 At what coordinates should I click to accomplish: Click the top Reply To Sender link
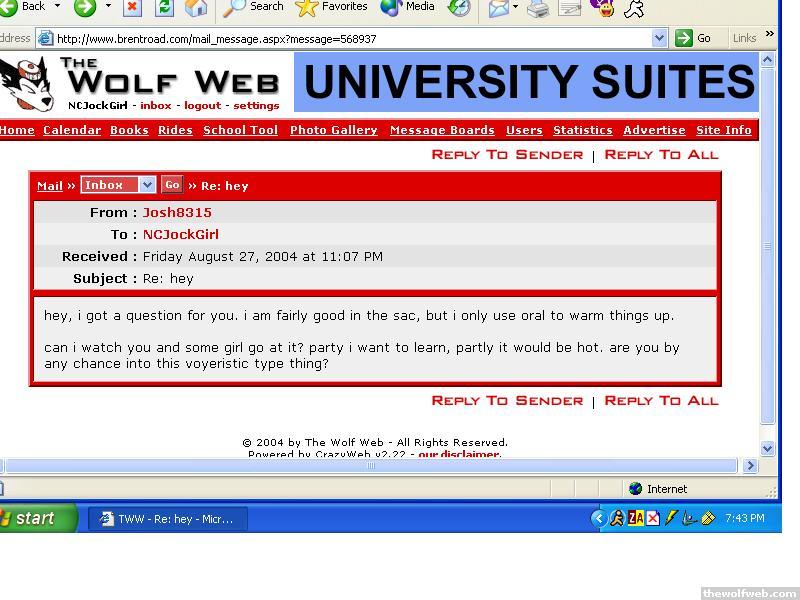[507, 155]
